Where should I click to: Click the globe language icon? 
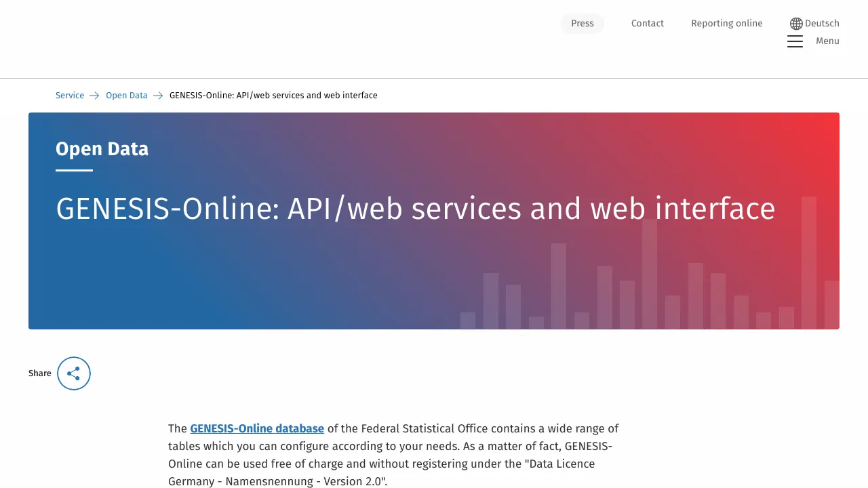tap(796, 24)
